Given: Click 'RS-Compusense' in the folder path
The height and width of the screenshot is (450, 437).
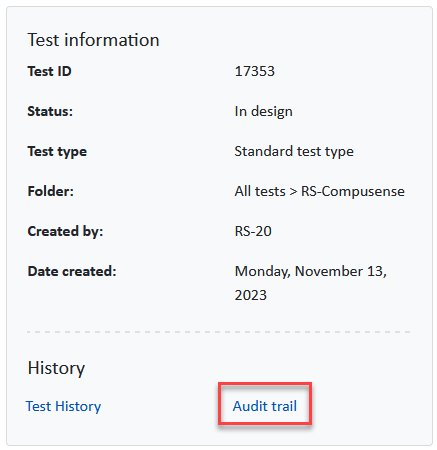Looking at the screenshot, I should 353,191.
